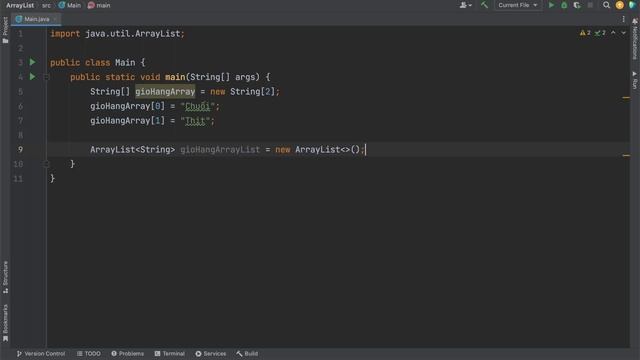The width and height of the screenshot is (640, 360).
Task: Select the Main.java editor tab
Action: click(x=36, y=19)
